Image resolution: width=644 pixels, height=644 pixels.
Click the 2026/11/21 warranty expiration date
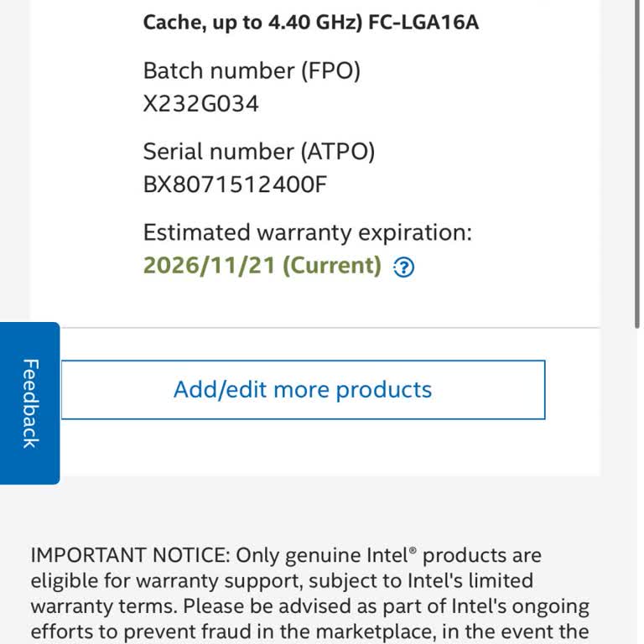coord(208,266)
